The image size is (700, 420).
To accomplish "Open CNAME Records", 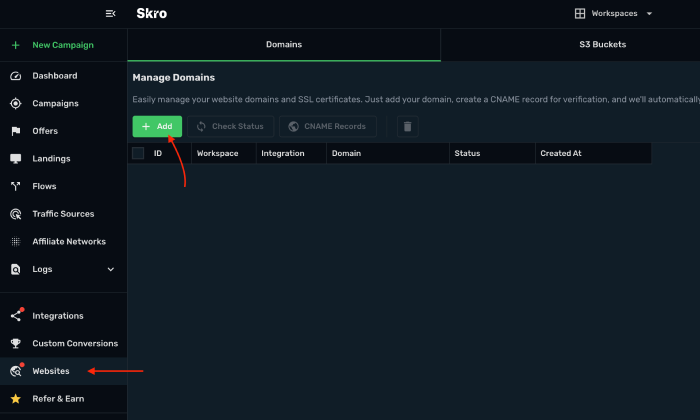I will [328, 127].
